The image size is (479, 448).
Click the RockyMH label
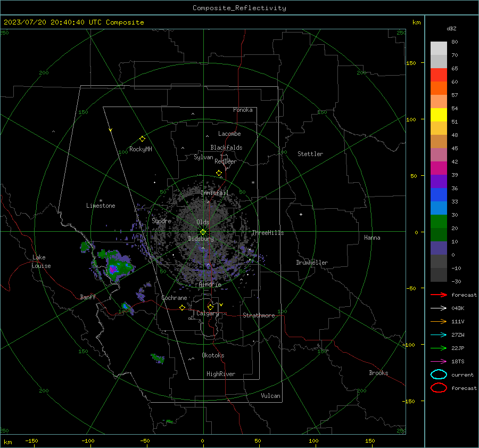[141, 149]
